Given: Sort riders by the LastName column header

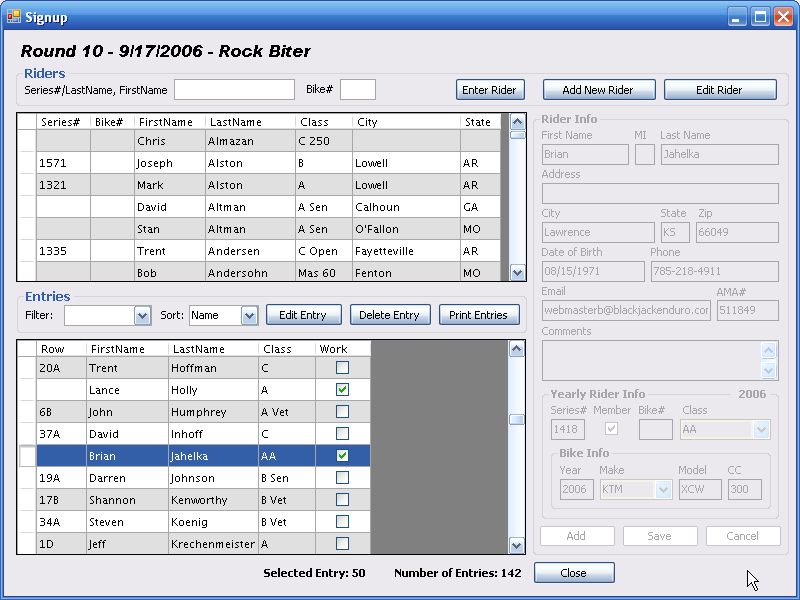Looking at the screenshot, I should [x=235, y=122].
